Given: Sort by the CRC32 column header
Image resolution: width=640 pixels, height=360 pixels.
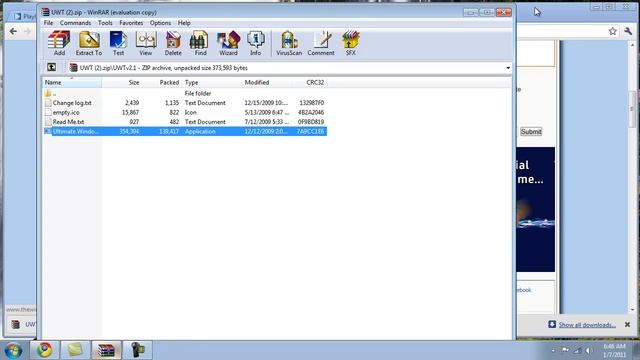Looking at the screenshot, I should 310,82.
